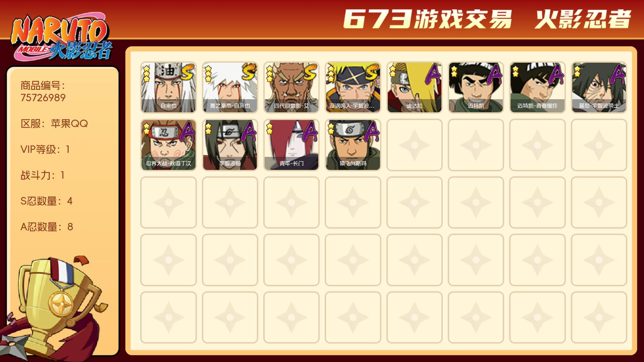Choose the 青年-长门 ninja icon
This screenshot has width=644, height=362.
(x=291, y=145)
